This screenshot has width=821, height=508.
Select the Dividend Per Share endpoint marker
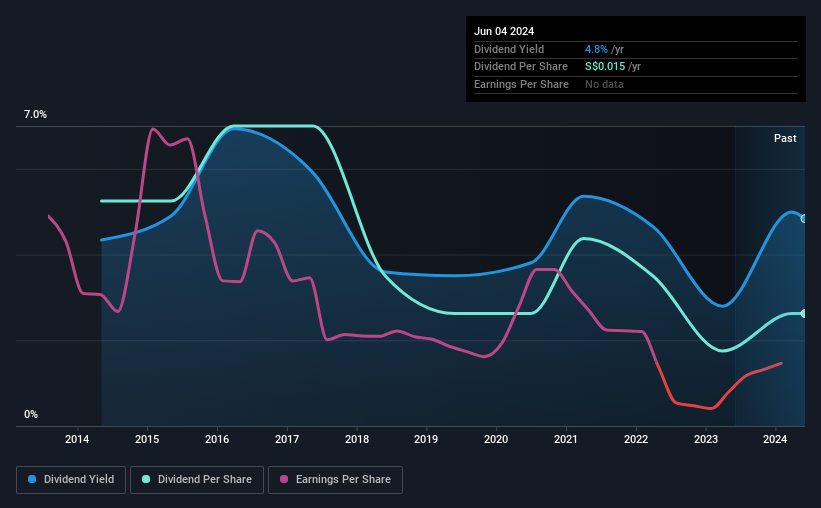point(804,314)
